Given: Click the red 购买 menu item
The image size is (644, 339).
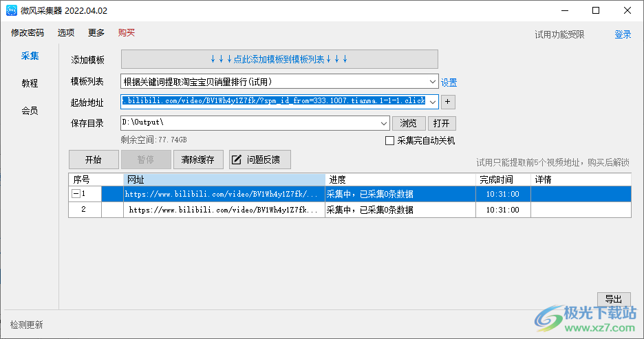Looking at the screenshot, I should 127,33.
